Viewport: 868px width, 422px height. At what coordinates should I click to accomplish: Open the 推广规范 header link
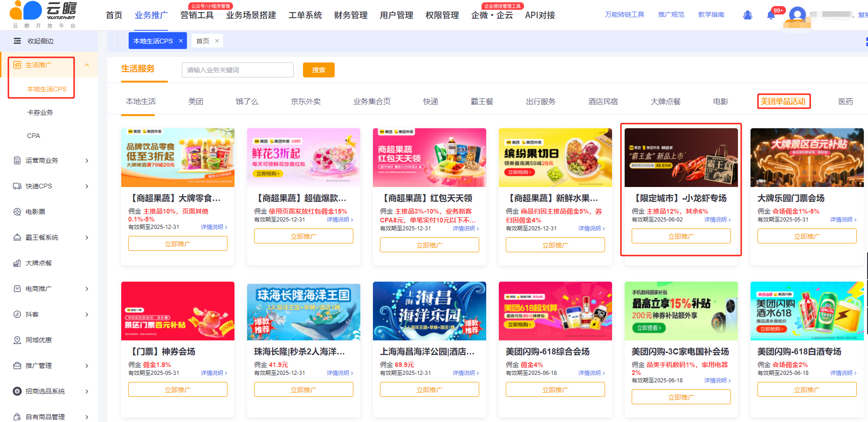click(671, 15)
